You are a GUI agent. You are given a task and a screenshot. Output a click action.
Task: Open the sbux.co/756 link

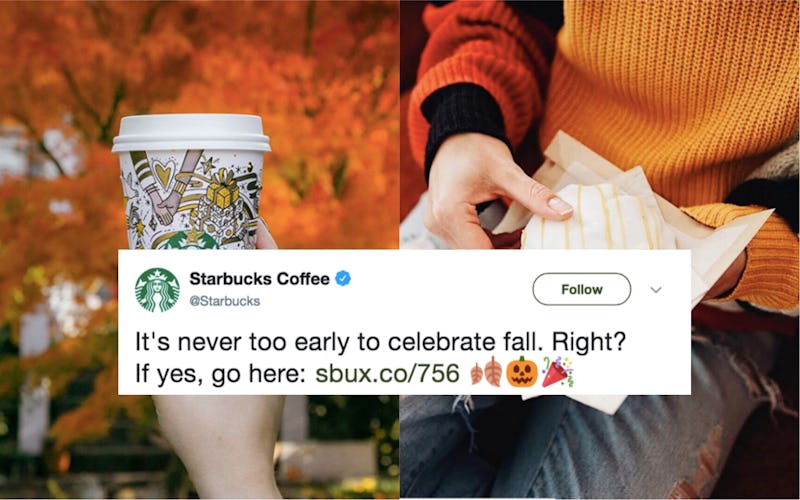[387, 373]
